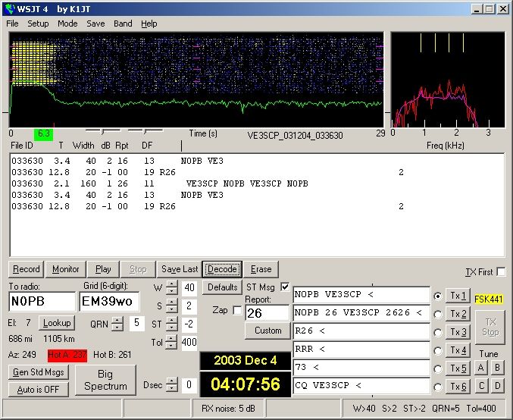Transmit message with Tx5 button
Viewport: 513px width, 420px height.
pyautogui.click(x=458, y=368)
